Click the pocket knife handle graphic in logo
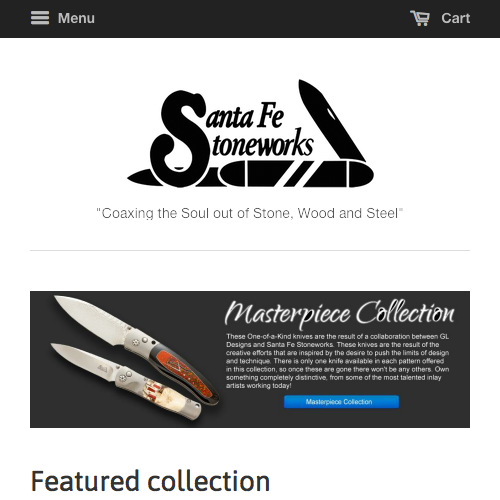 pyautogui.click(x=250, y=174)
